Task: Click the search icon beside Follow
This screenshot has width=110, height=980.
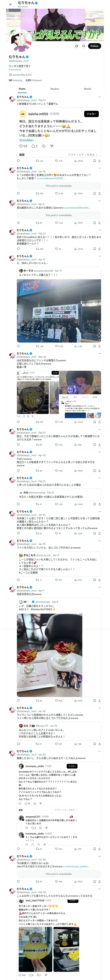Action: tap(83, 46)
